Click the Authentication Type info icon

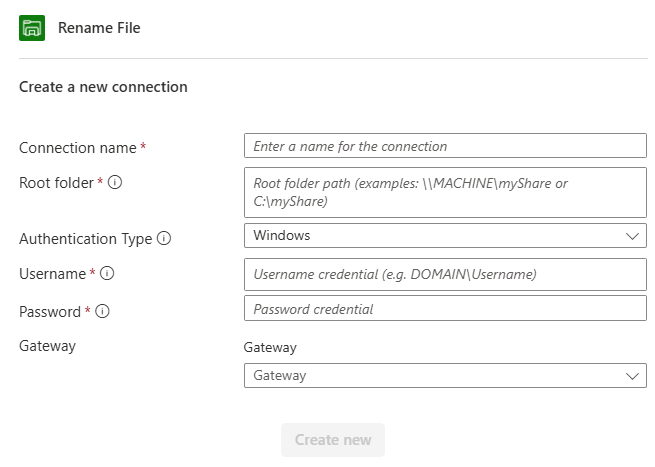point(164,238)
